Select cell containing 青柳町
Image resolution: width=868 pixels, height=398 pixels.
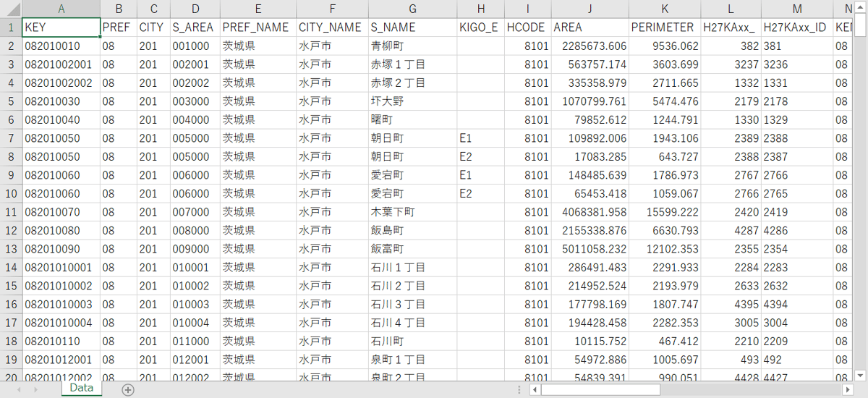pos(412,46)
